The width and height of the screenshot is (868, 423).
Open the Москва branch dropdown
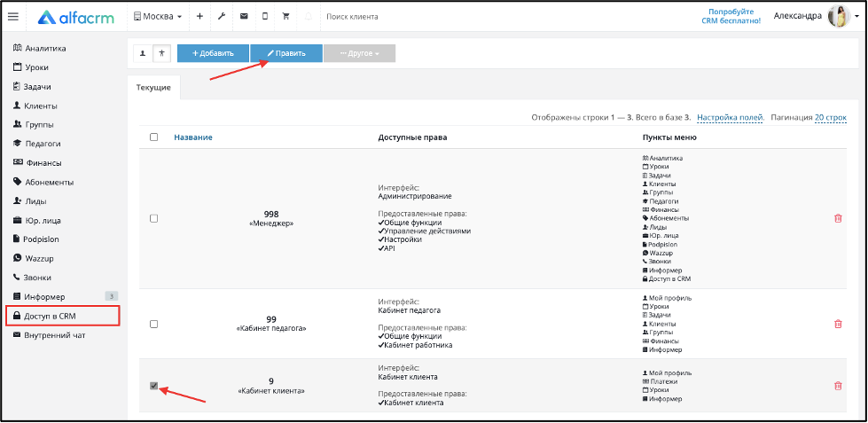click(158, 17)
